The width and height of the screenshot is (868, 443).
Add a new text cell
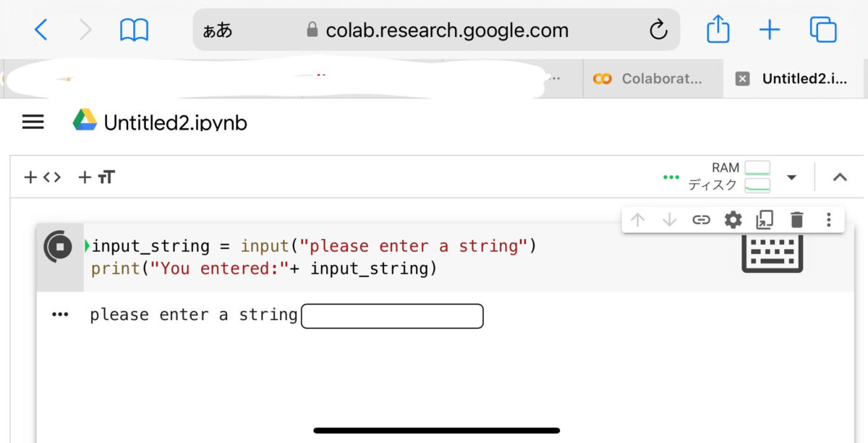pyautogui.click(x=95, y=176)
